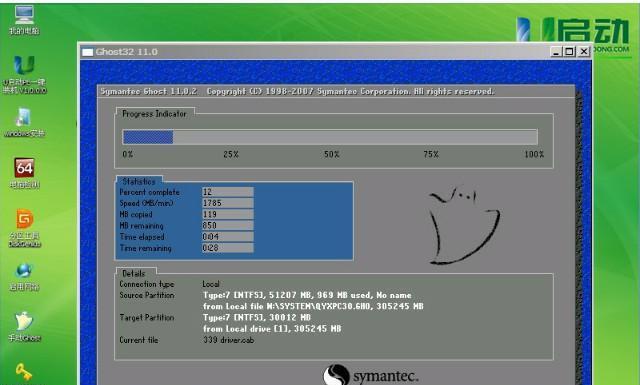
Task: Click the U启动 logo in the corner
Action: point(573,33)
